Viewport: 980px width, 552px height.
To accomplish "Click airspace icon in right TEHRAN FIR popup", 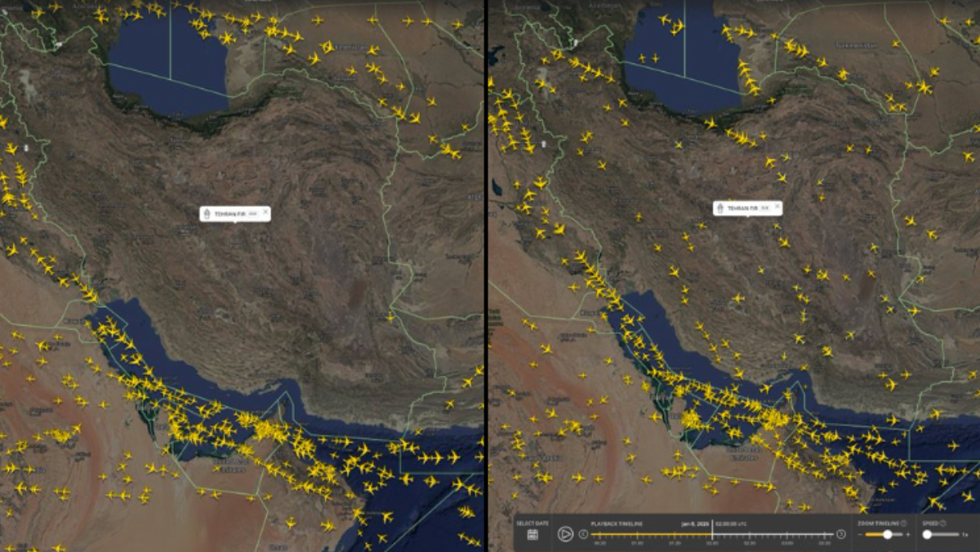I will click(x=719, y=208).
